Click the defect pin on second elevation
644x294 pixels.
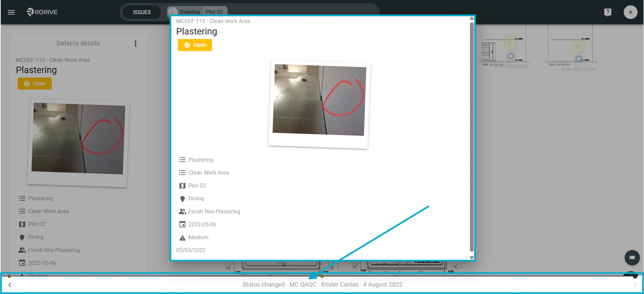tap(579, 59)
